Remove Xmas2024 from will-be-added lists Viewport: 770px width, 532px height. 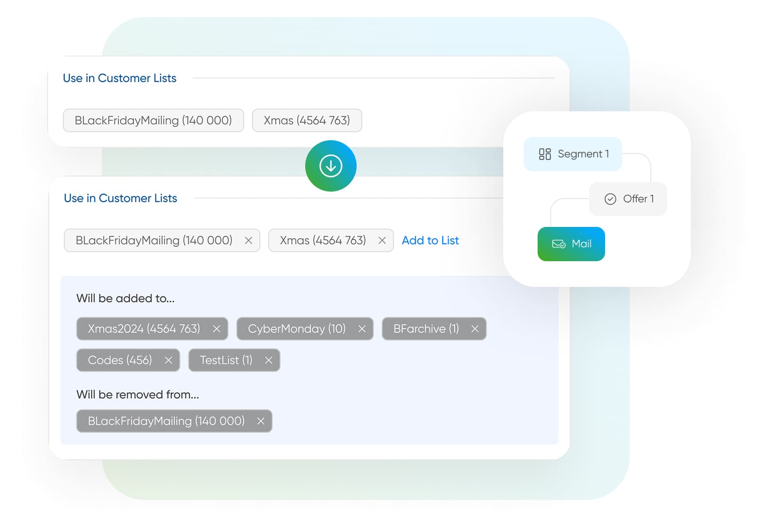216,329
